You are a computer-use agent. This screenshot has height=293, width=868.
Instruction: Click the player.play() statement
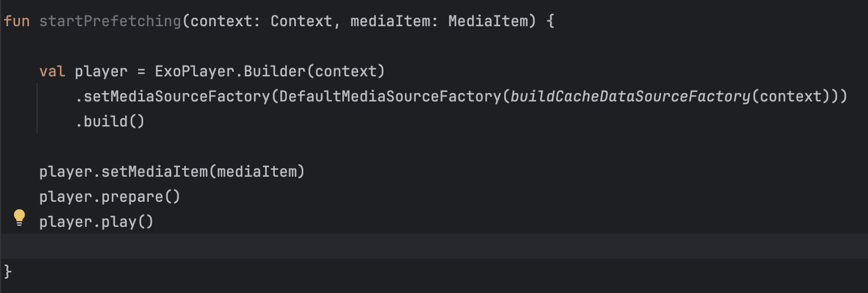click(x=96, y=221)
